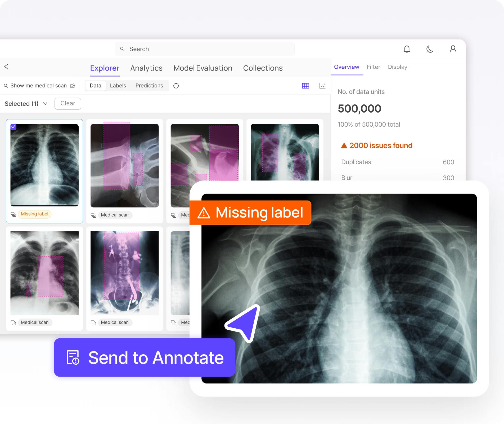This screenshot has width=504, height=424.
Task: Focus the Search input field
Action: pyautogui.click(x=205, y=49)
